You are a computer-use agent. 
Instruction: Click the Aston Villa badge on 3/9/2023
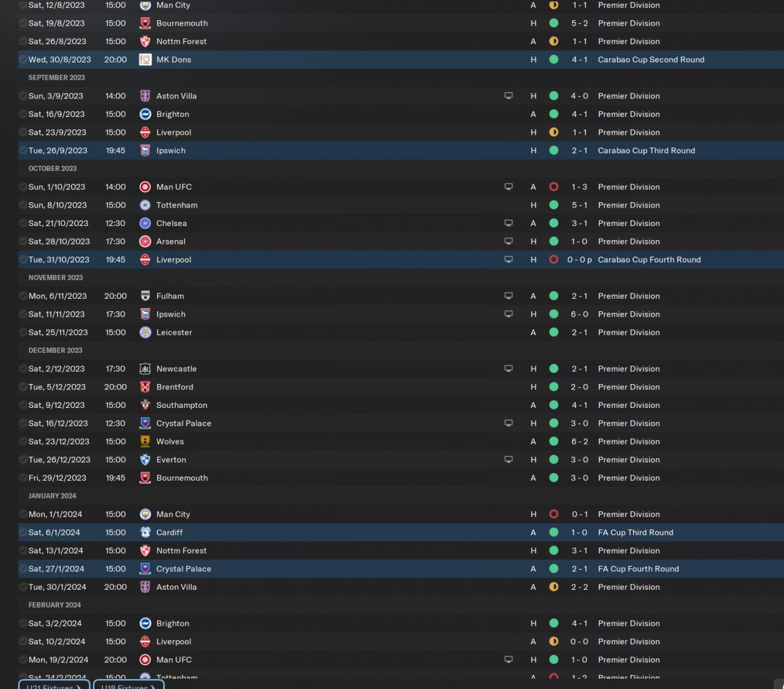pyautogui.click(x=145, y=96)
